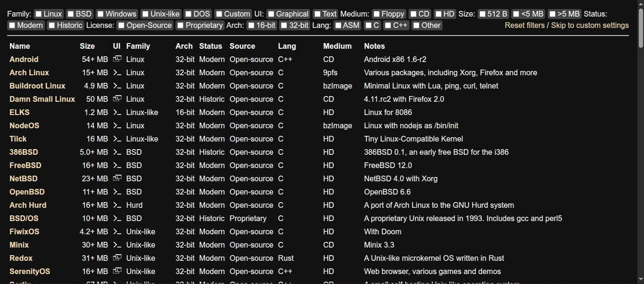Click the terminal icon in FreeBSD row
644x284 pixels.
(x=117, y=165)
